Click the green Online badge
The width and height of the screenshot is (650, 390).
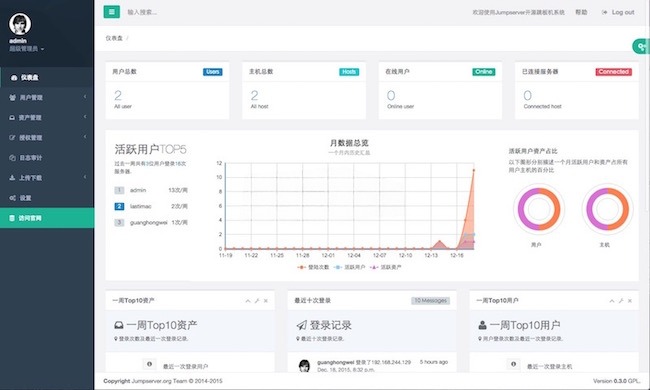(x=484, y=72)
